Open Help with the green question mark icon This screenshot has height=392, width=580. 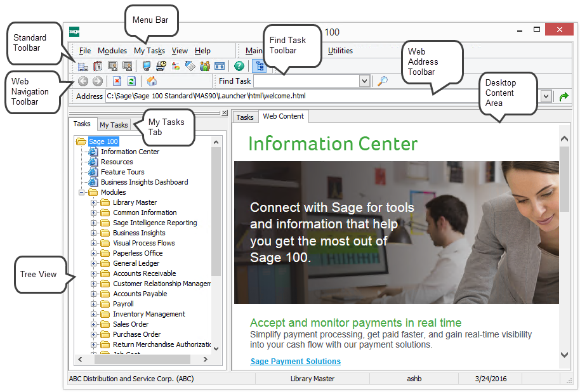tap(239, 66)
